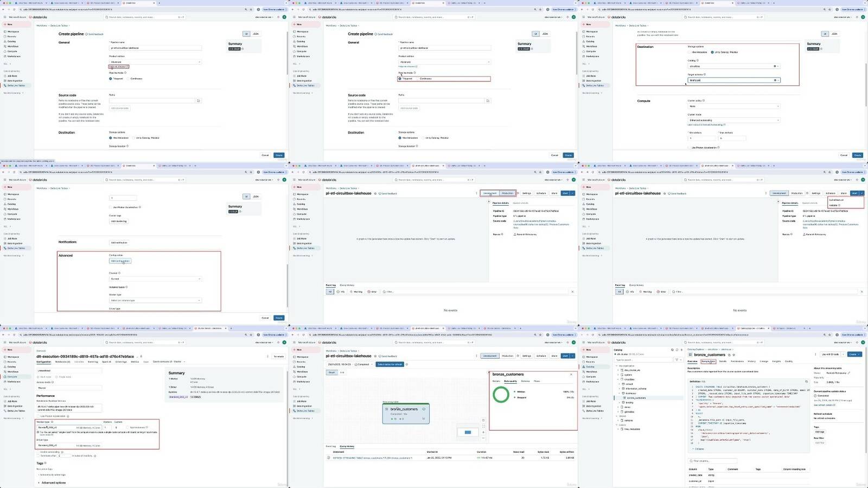Click Pipeline name field in Product edition screenshot
The height and width of the screenshot is (488, 868).
tap(155, 48)
